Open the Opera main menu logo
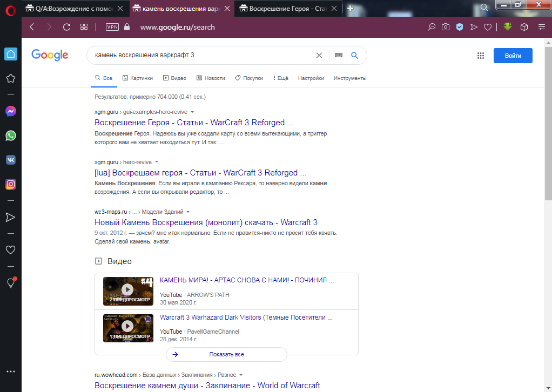 pyautogui.click(x=11, y=11)
